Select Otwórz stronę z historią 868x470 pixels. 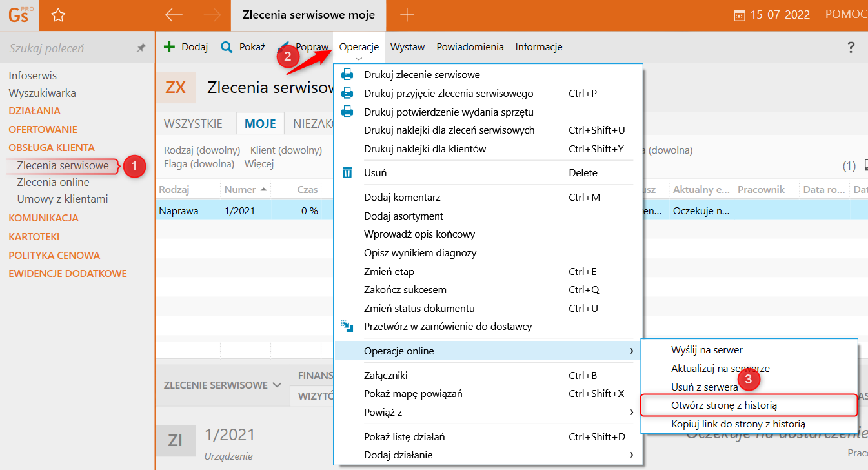click(x=724, y=405)
